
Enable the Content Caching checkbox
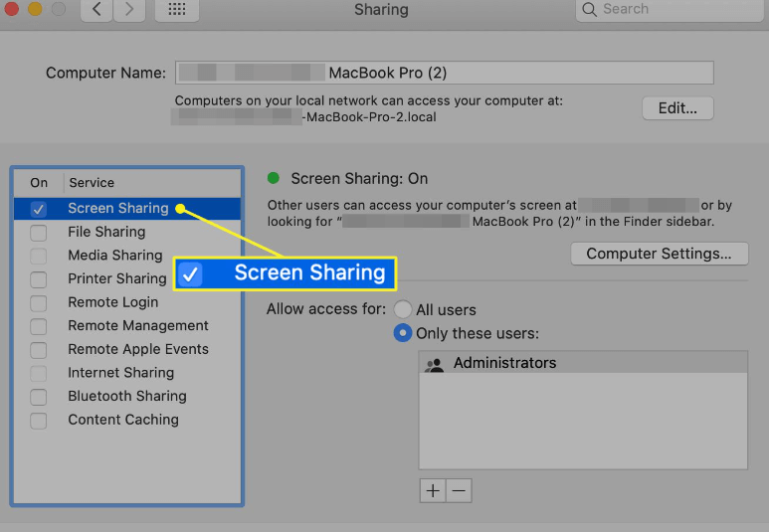[38, 421]
